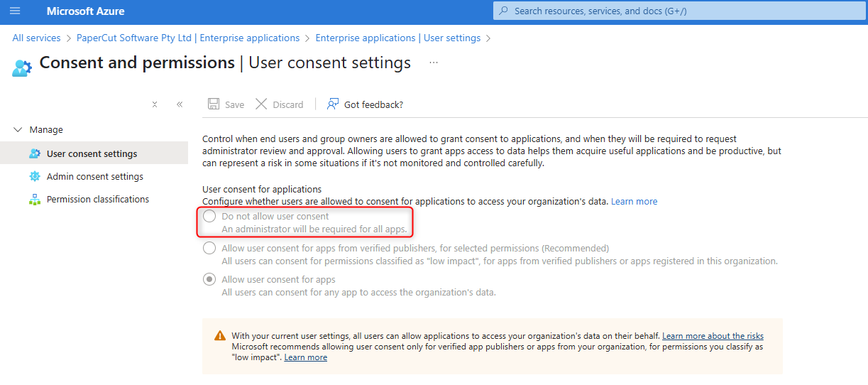Click the Consent and permissions page icon
868x385 pixels.
coord(22,68)
